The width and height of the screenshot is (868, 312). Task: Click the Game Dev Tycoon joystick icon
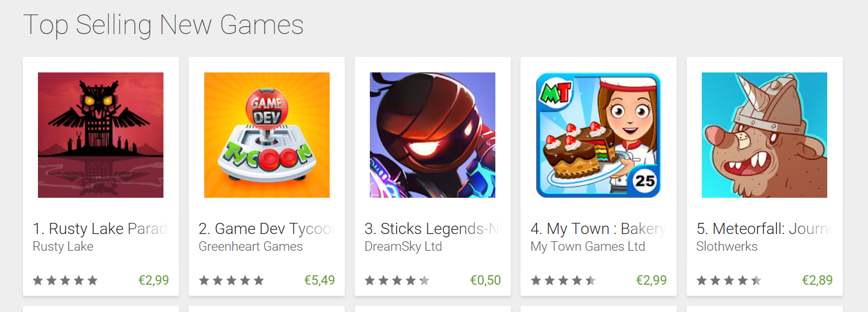[267, 135]
